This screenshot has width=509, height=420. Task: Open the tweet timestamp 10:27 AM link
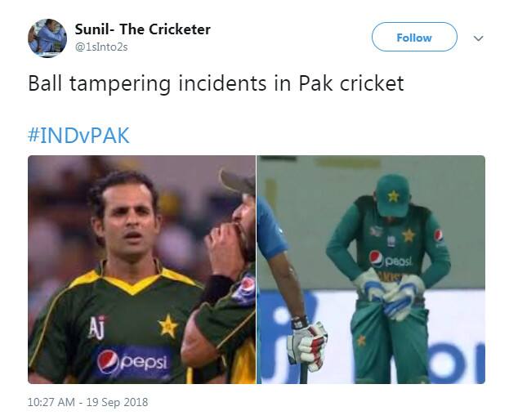[51, 402]
